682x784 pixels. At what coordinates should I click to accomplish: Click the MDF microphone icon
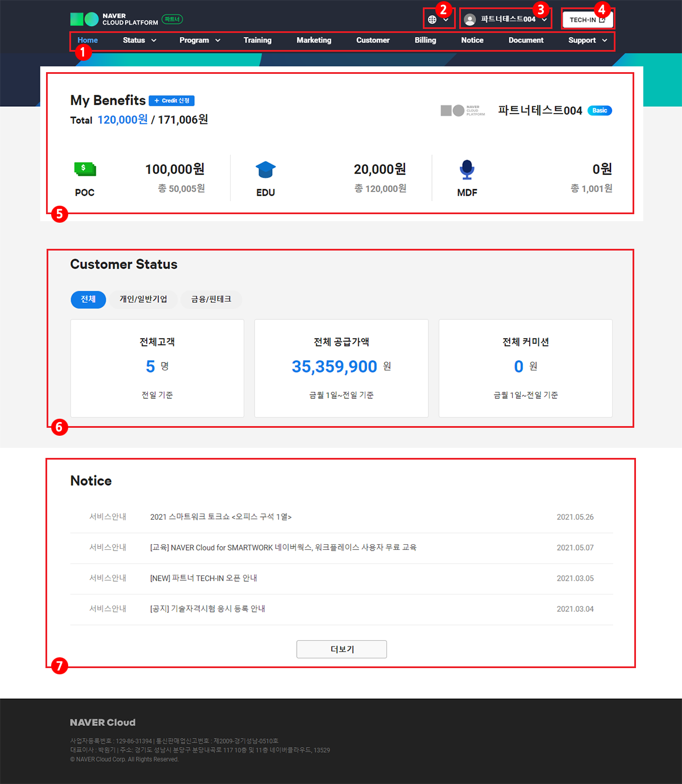pyautogui.click(x=467, y=169)
